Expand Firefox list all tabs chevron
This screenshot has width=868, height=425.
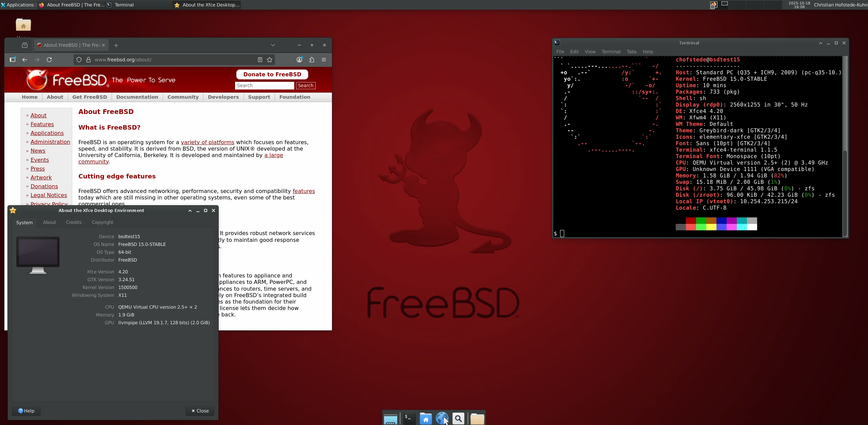click(273, 45)
